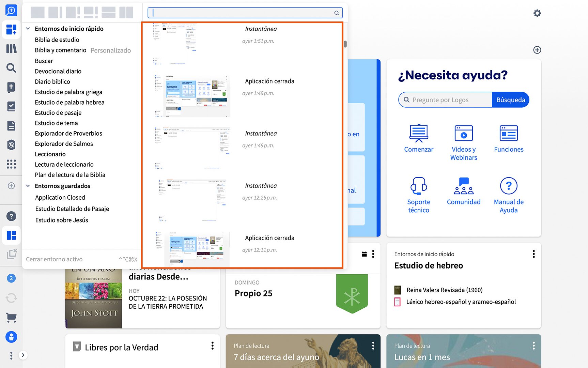The width and height of the screenshot is (588, 368).
Task: Open Reina Valera Revisada (1960) resource
Action: (x=444, y=290)
